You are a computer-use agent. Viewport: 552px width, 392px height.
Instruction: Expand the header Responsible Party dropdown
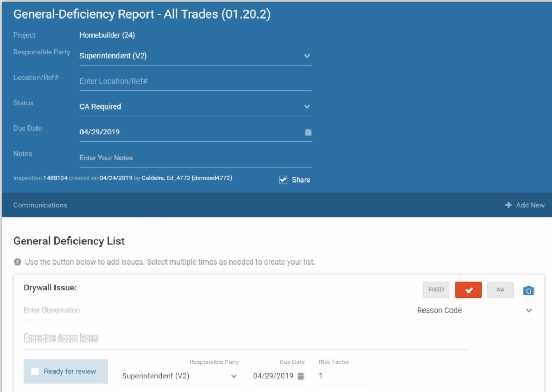point(307,56)
